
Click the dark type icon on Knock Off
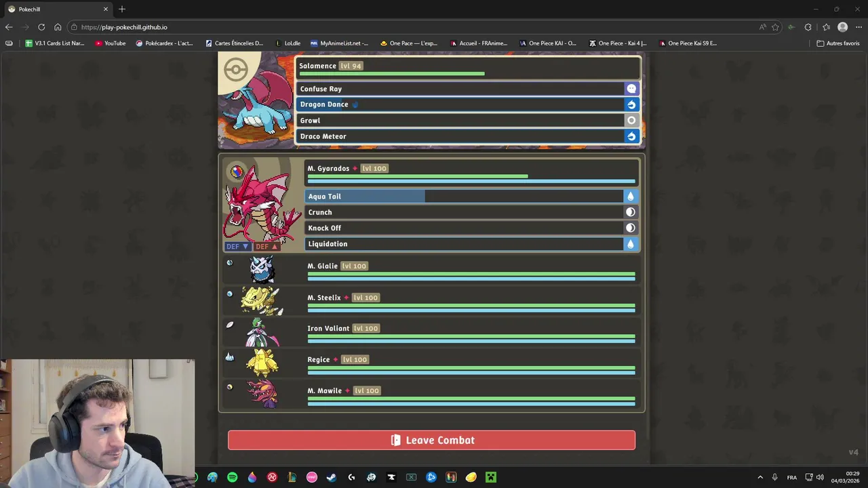pyautogui.click(x=630, y=228)
